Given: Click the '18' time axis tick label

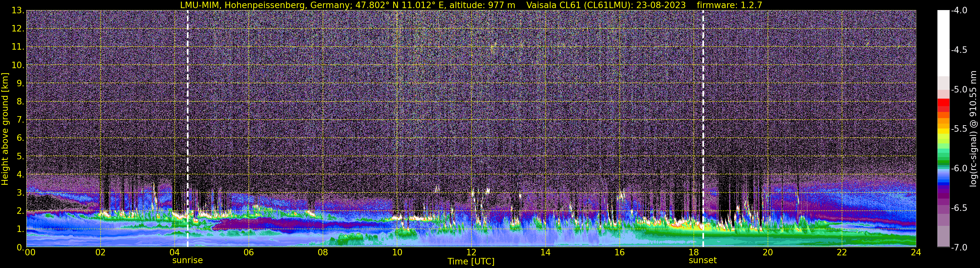Looking at the screenshot, I should click(694, 252).
